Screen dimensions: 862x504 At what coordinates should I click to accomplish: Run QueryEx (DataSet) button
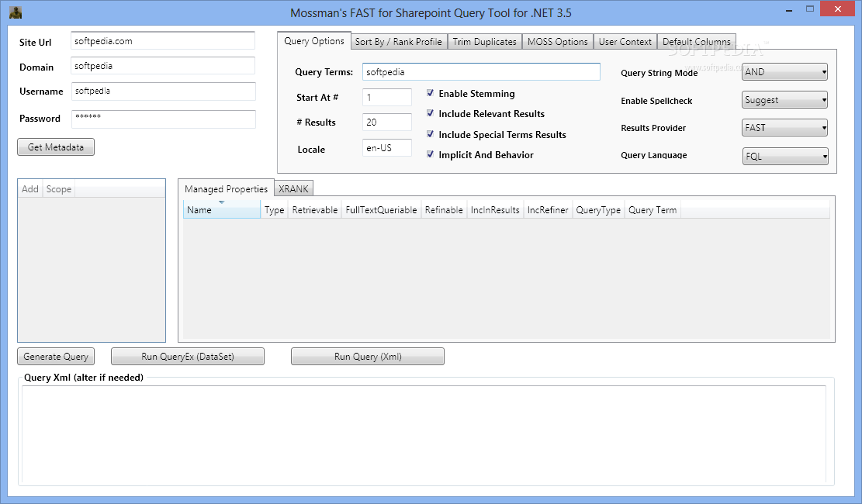click(188, 356)
